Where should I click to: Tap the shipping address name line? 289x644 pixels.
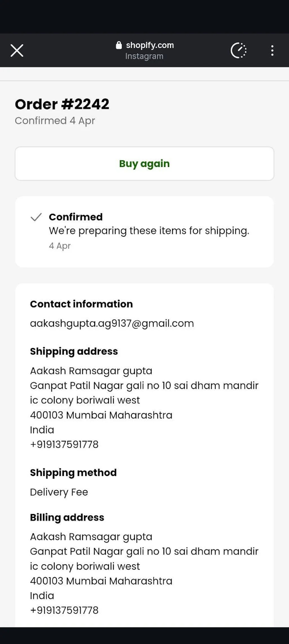(91, 371)
